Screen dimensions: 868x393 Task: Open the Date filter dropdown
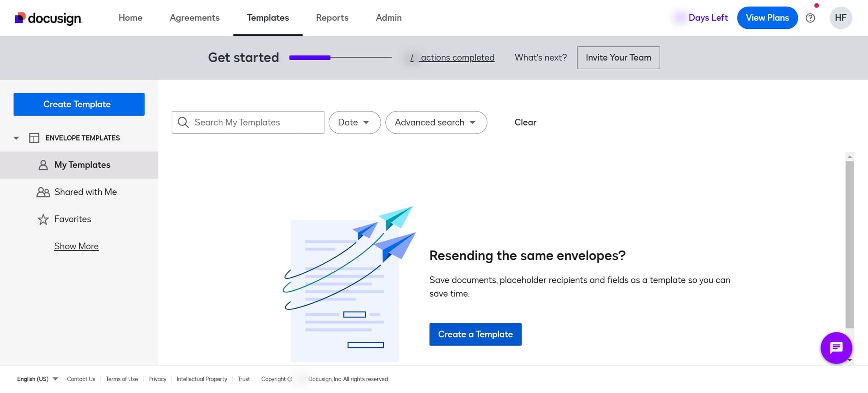[x=354, y=123]
